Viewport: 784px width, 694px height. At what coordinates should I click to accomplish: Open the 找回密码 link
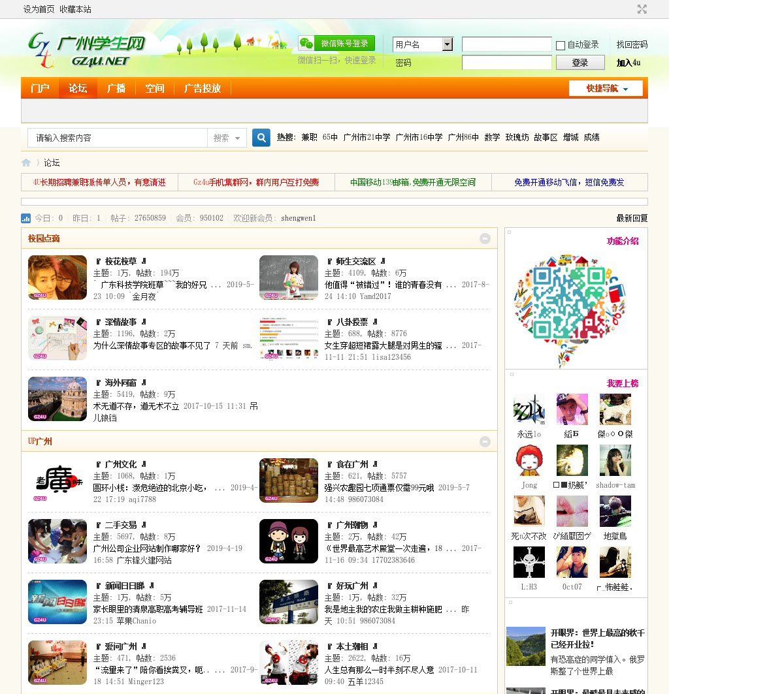pos(632,44)
